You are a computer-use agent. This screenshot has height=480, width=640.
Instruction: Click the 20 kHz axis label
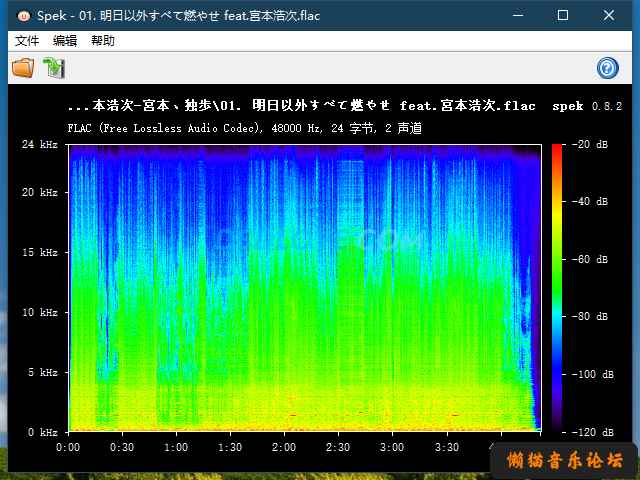click(x=40, y=192)
